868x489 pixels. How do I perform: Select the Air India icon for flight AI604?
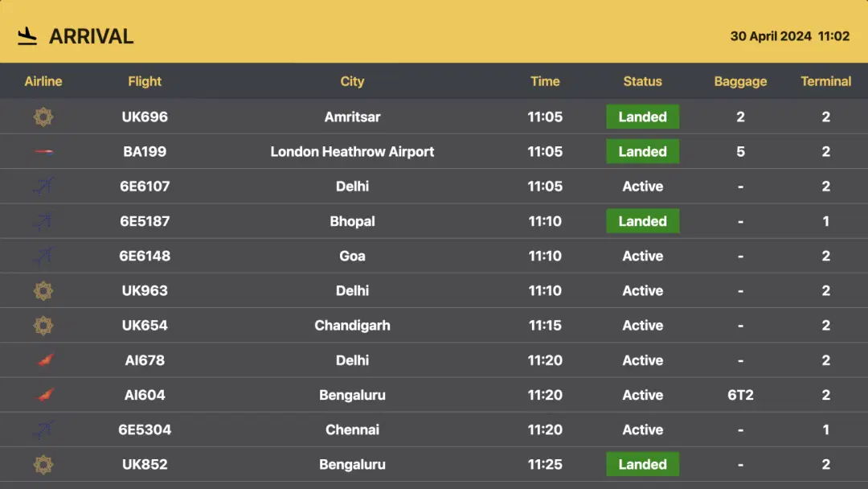point(43,395)
